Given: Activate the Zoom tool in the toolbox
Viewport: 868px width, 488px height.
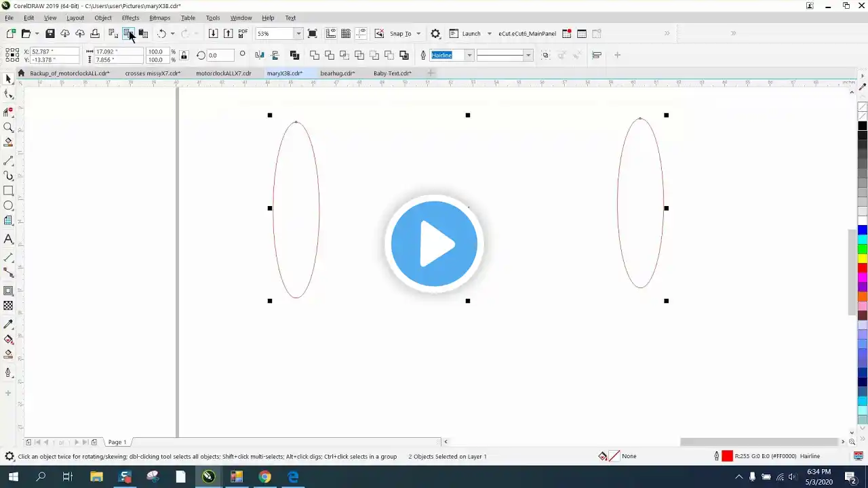Looking at the screenshot, I should (8, 127).
